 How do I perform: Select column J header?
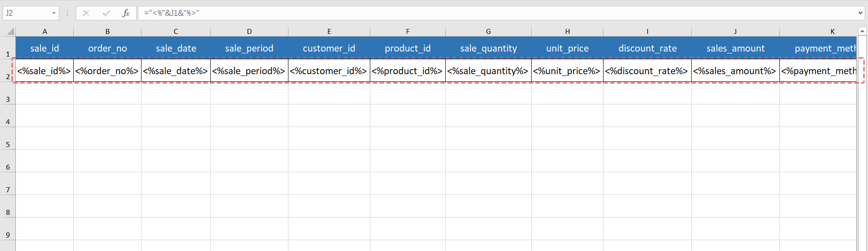pos(736,31)
